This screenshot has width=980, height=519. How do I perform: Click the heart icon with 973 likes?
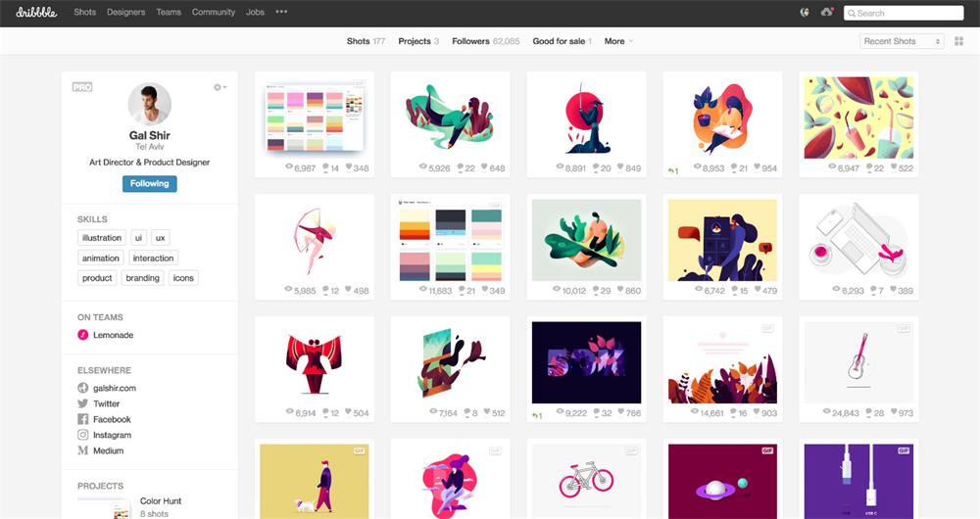tap(894, 412)
